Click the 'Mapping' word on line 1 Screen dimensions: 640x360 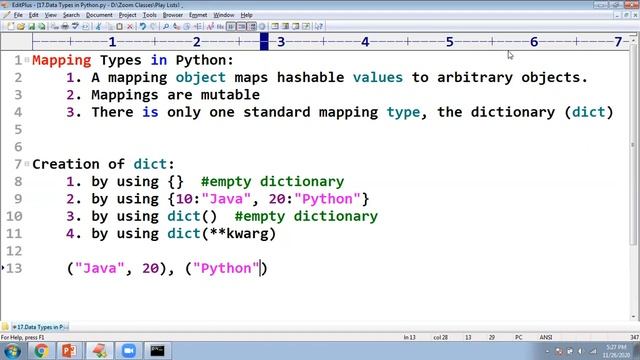[62, 60]
